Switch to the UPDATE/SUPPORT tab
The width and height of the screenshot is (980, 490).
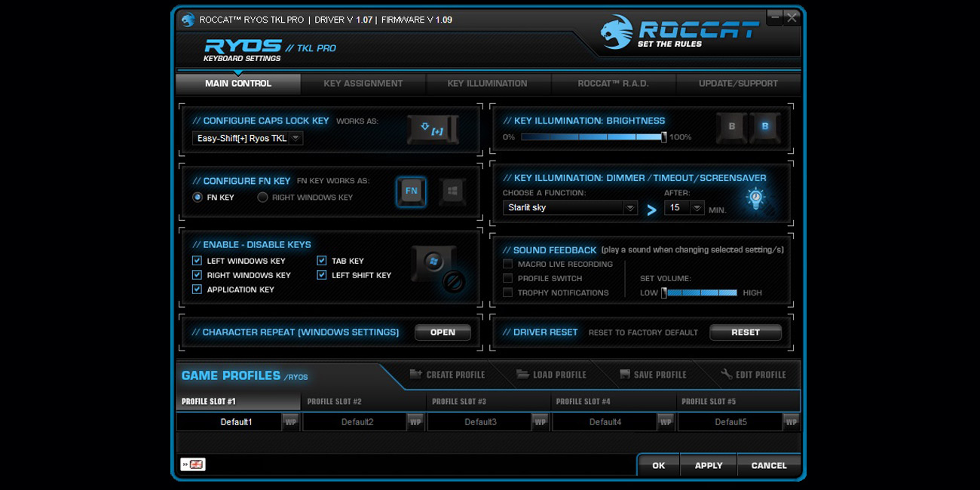(738, 84)
